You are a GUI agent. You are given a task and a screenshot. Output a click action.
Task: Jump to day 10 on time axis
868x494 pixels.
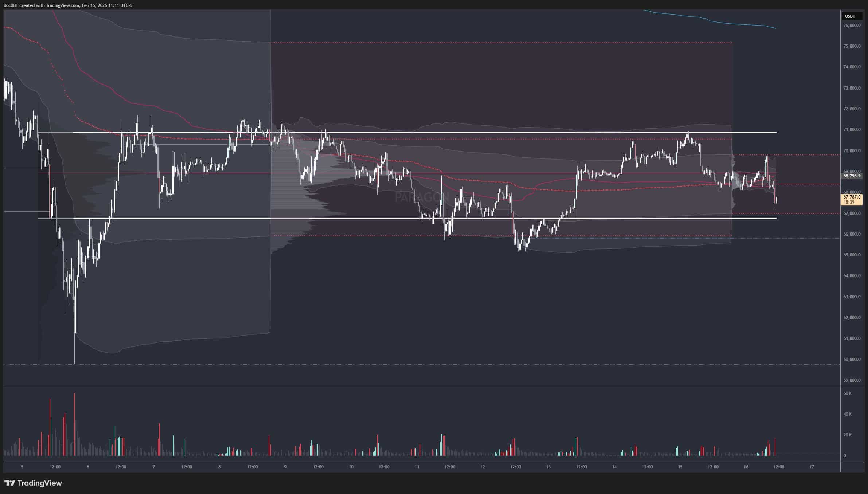[351, 467]
